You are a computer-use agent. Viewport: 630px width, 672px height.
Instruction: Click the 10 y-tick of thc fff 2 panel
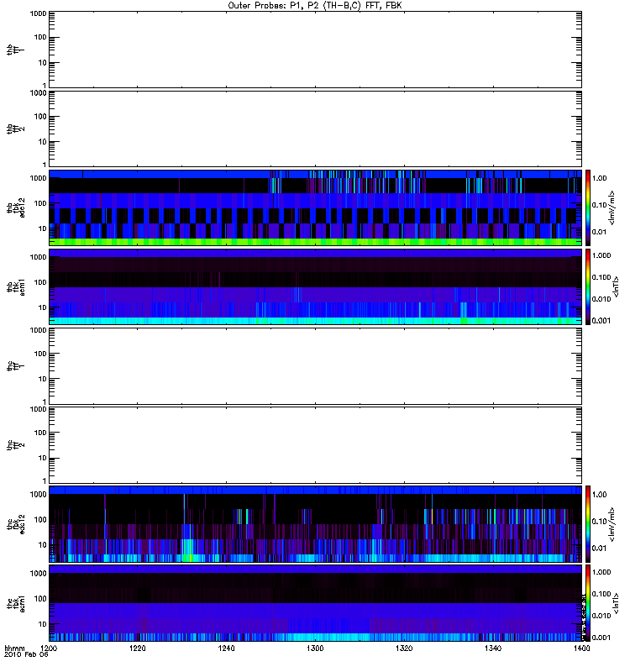coord(42,458)
